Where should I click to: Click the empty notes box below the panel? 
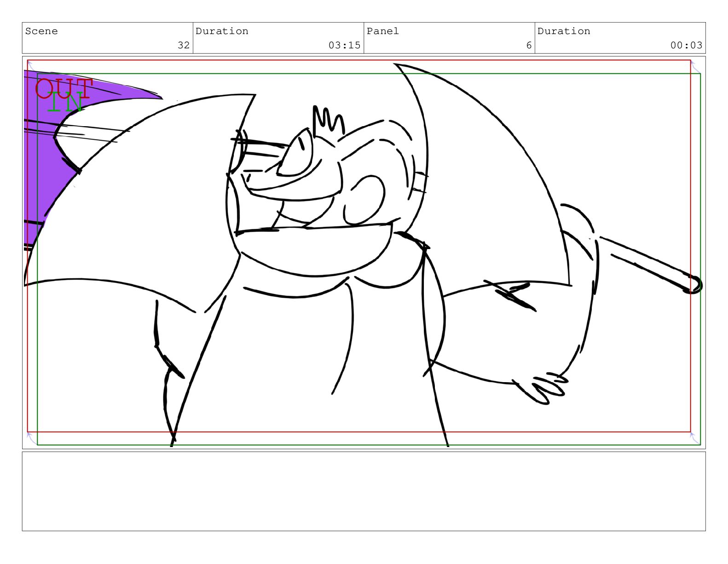click(364, 491)
